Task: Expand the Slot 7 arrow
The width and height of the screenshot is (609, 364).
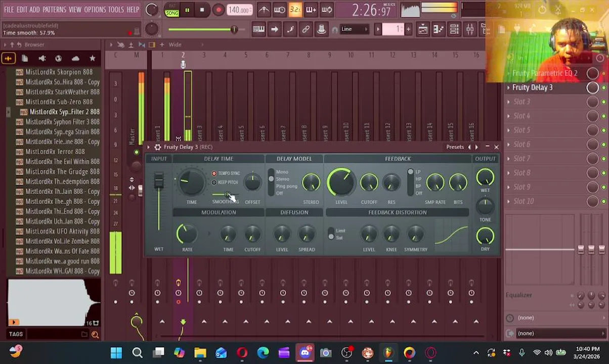Action: pos(508,158)
